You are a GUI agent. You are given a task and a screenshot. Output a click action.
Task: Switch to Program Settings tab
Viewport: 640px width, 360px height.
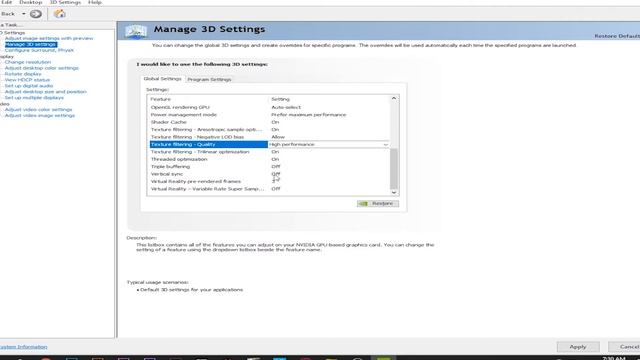coord(209,80)
